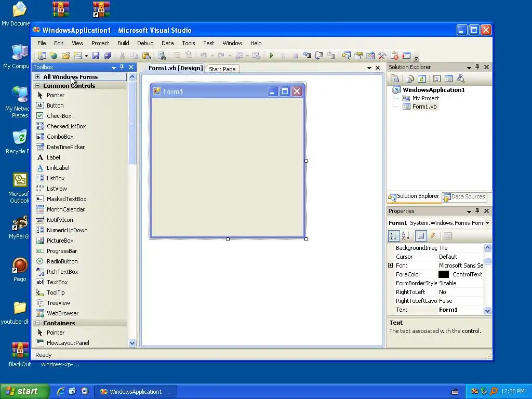Screen dimensions: 532x399
Task: Click the New Project toolbar icon
Action: pyautogui.click(x=42, y=56)
